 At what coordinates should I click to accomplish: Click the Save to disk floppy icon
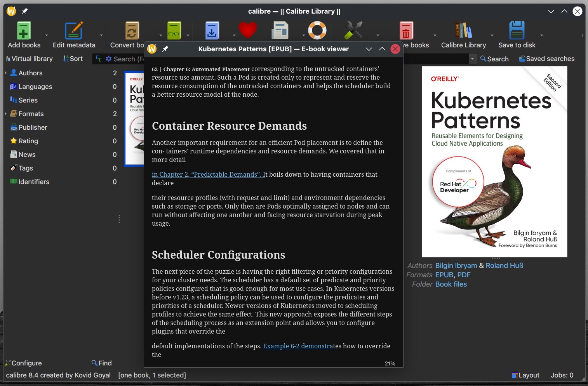pos(517,31)
